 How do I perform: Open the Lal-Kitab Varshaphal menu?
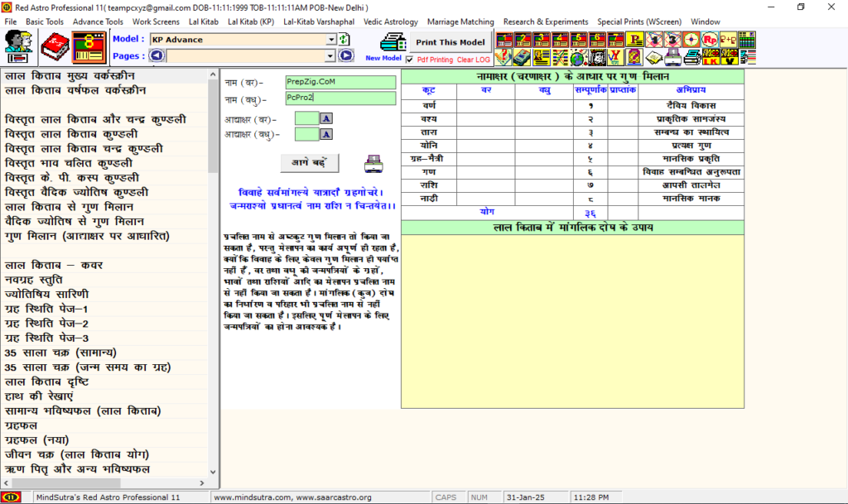click(x=319, y=22)
